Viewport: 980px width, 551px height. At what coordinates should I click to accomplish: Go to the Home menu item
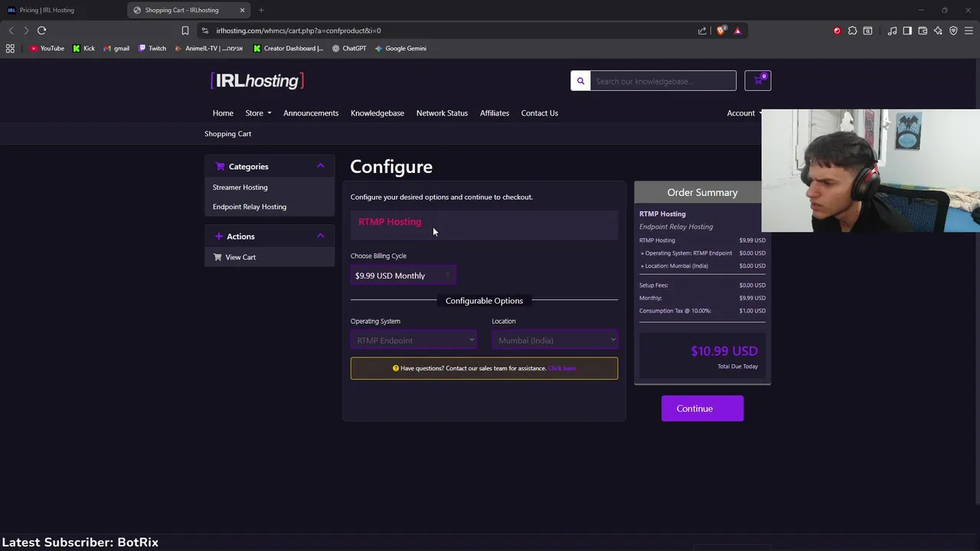click(223, 113)
